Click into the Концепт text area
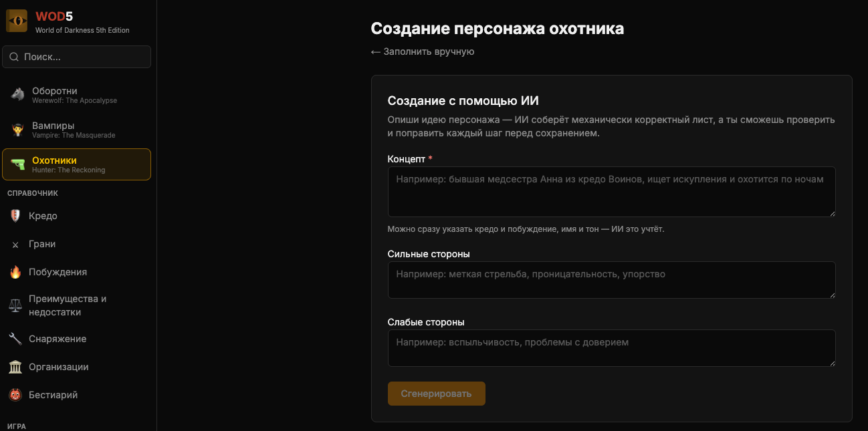 [612, 192]
